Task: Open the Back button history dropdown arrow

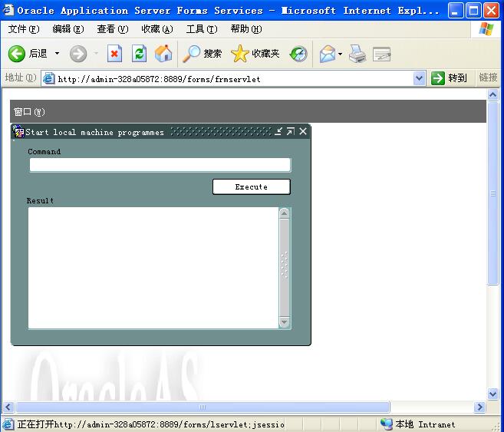Action: tap(58, 54)
